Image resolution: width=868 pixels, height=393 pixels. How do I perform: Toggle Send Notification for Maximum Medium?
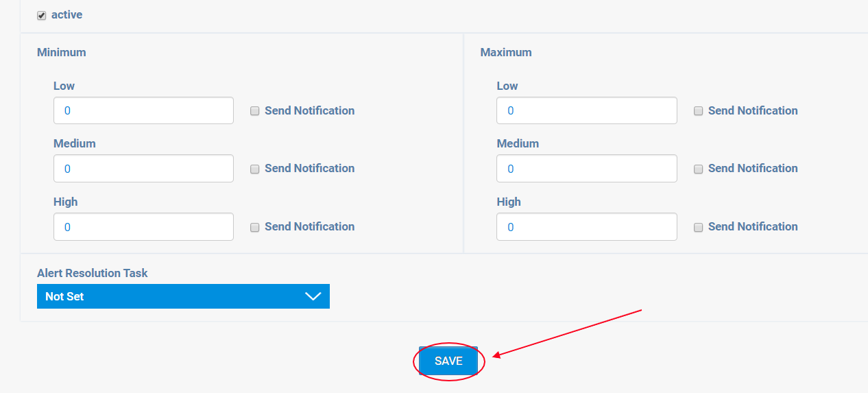[x=699, y=169]
